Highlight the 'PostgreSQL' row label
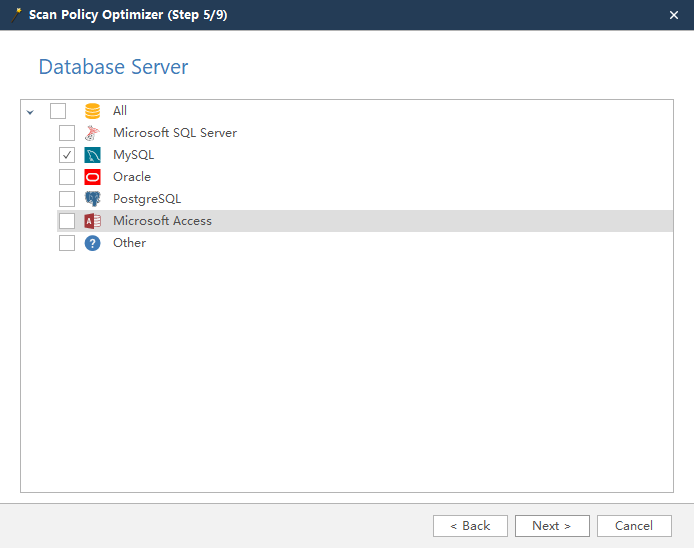This screenshot has height=548, width=694. pos(147,199)
